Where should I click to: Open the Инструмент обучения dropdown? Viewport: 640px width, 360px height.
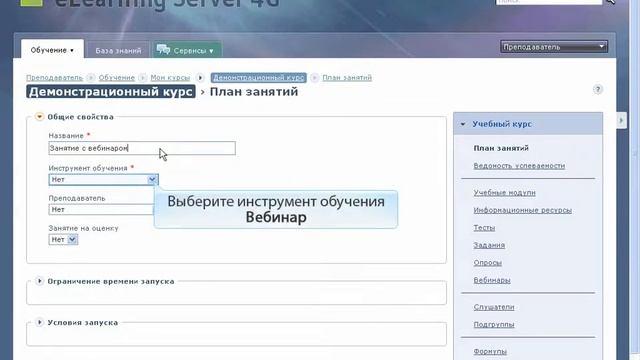pyautogui.click(x=103, y=180)
